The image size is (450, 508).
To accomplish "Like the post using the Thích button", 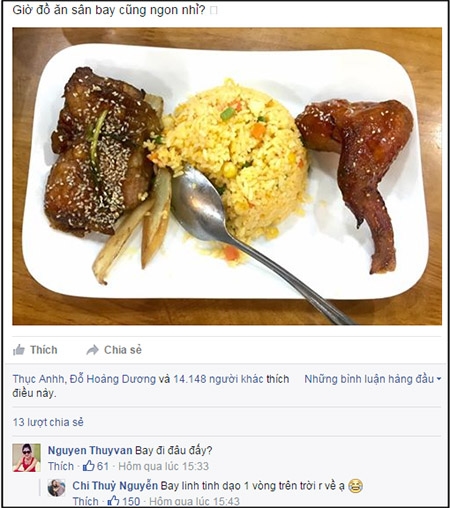I will tap(35, 350).
